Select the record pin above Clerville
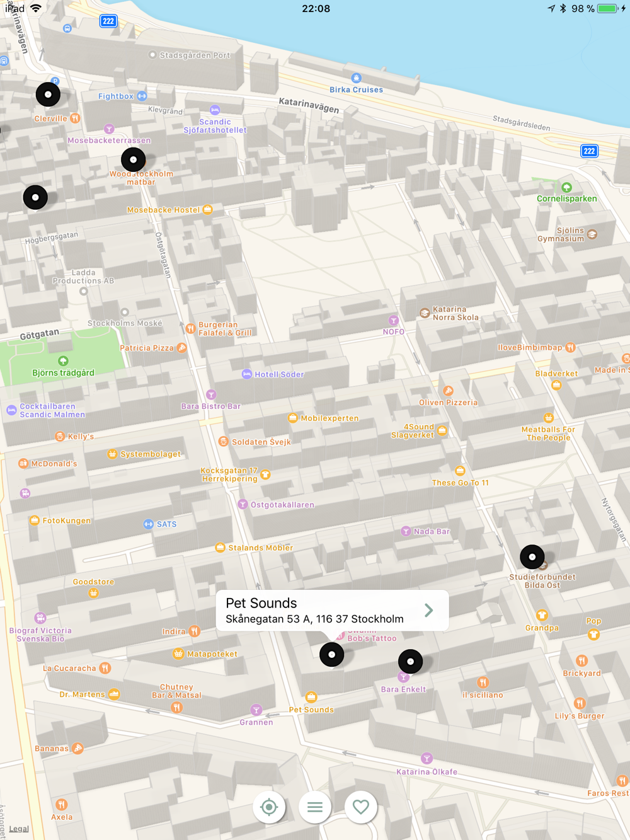This screenshot has height=840, width=630. click(x=48, y=94)
